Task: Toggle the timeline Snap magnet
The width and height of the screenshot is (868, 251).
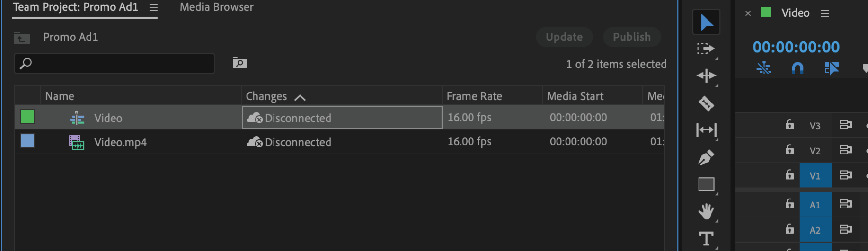Action: pos(798,68)
